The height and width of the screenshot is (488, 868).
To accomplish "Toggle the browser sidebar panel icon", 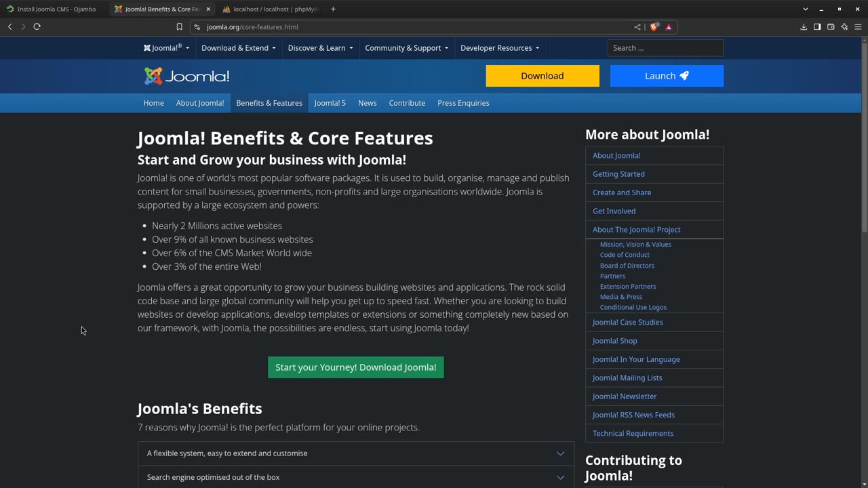I will [817, 27].
